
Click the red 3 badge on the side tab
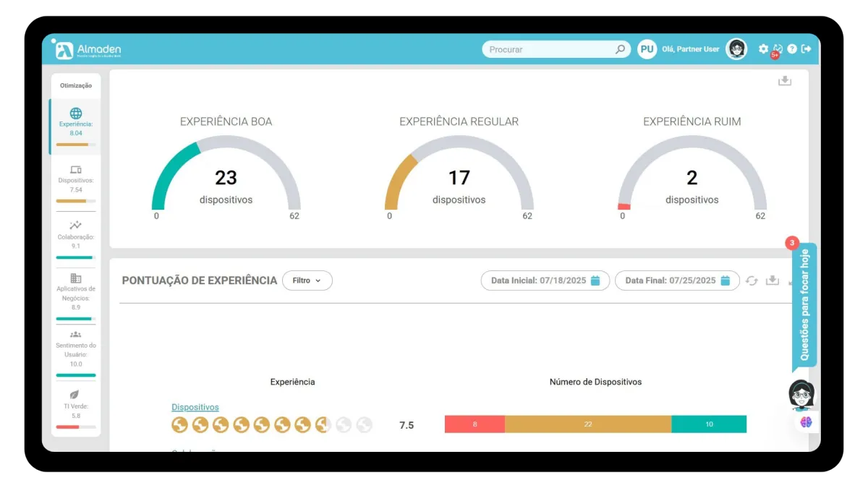pyautogui.click(x=792, y=244)
